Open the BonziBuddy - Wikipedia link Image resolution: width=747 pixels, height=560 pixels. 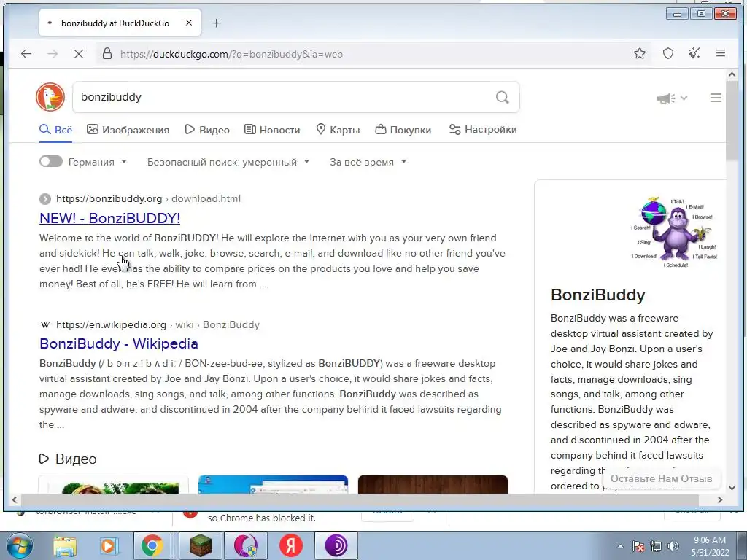coord(119,344)
